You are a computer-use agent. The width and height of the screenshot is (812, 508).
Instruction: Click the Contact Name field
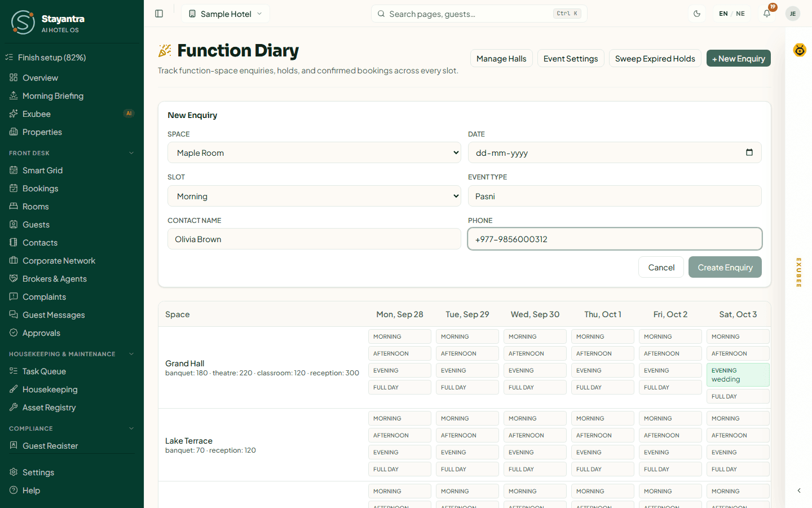click(314, 239)
